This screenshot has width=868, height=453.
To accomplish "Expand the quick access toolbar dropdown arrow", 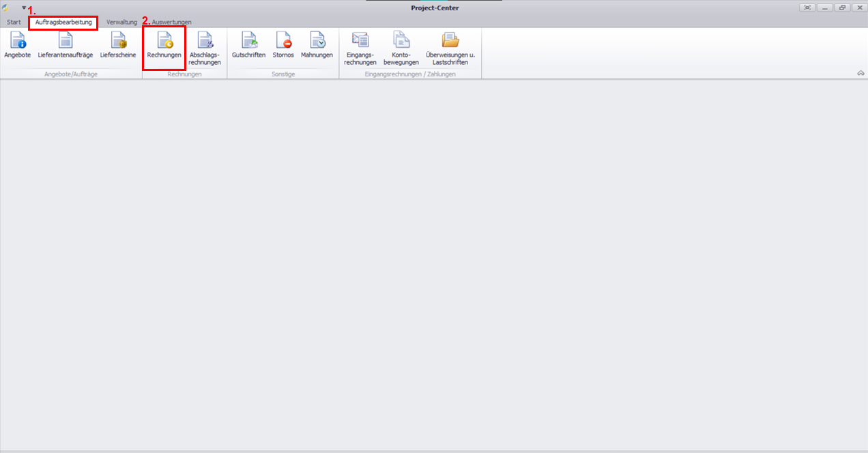I will [24, 8].
